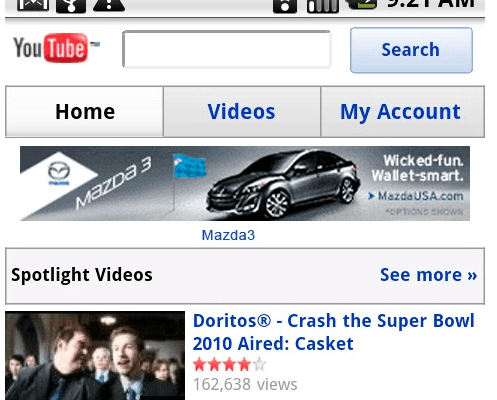
Task: Tap the battery icon in status bar
Action: [362, 5]
